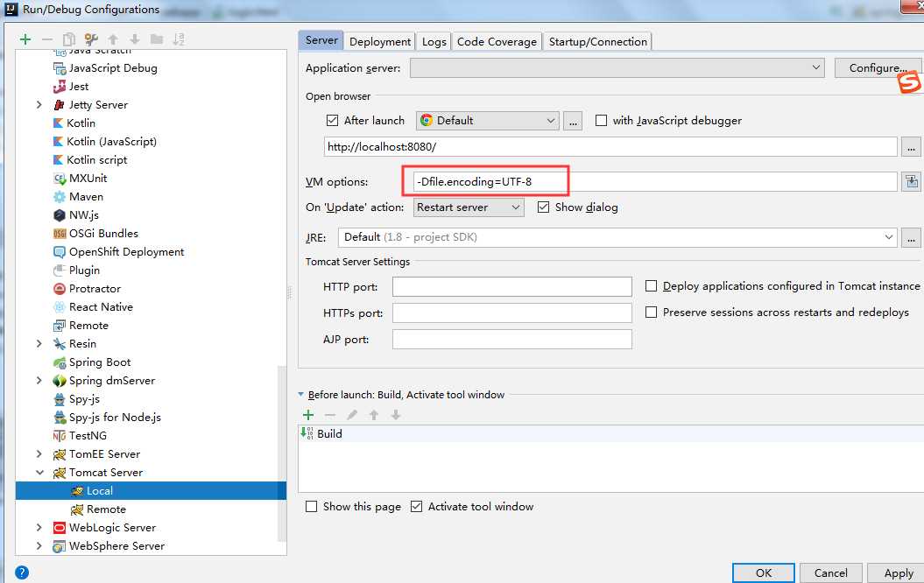Click the OK button

(764, 573)
